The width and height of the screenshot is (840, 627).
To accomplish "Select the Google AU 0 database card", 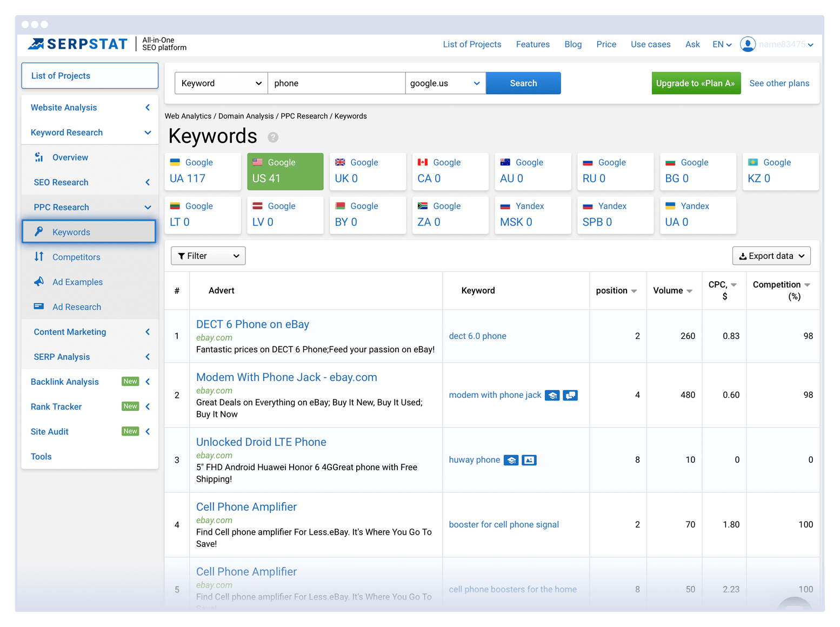I will 533,171.
